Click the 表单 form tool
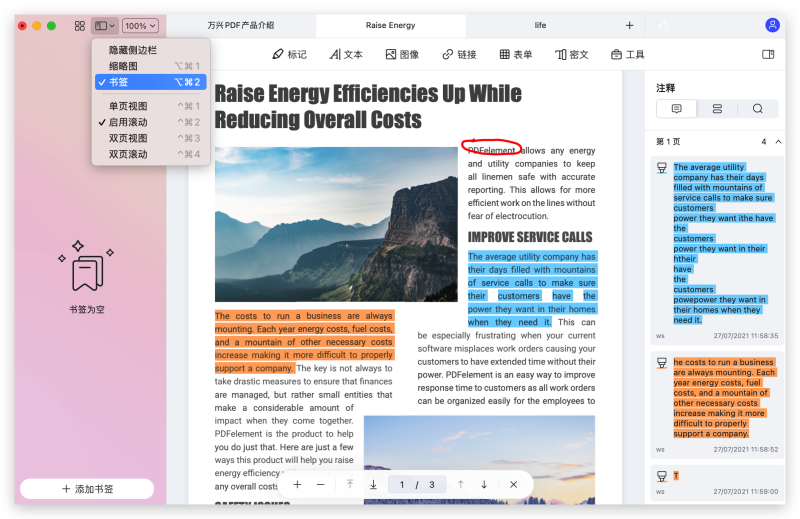 click(x=516, y=54)
